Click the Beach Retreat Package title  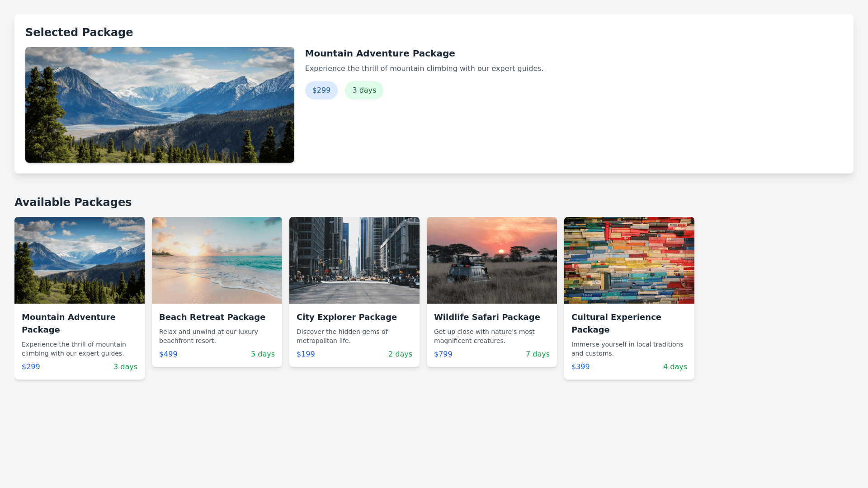coord(212,317)
